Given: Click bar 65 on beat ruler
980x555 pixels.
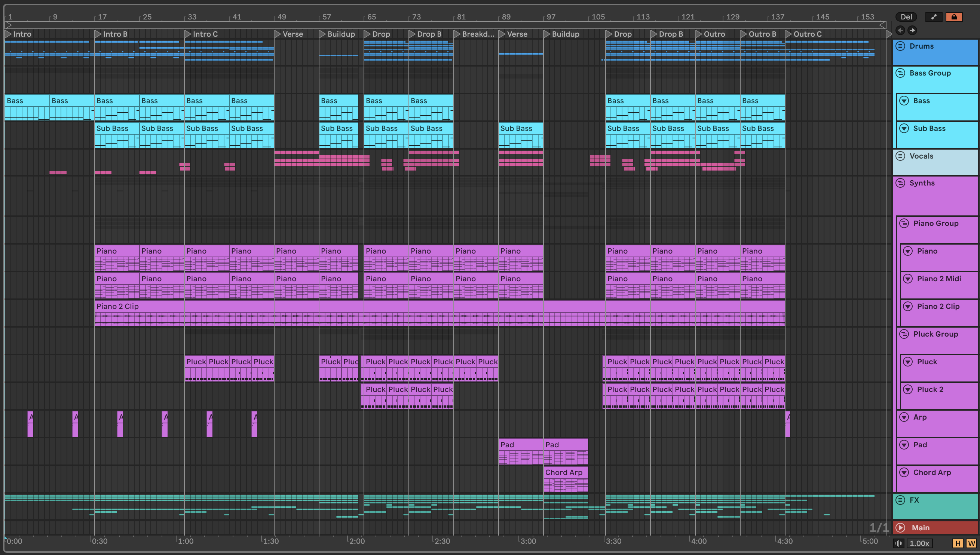Looking at the screenshot, I should (371, 17).
